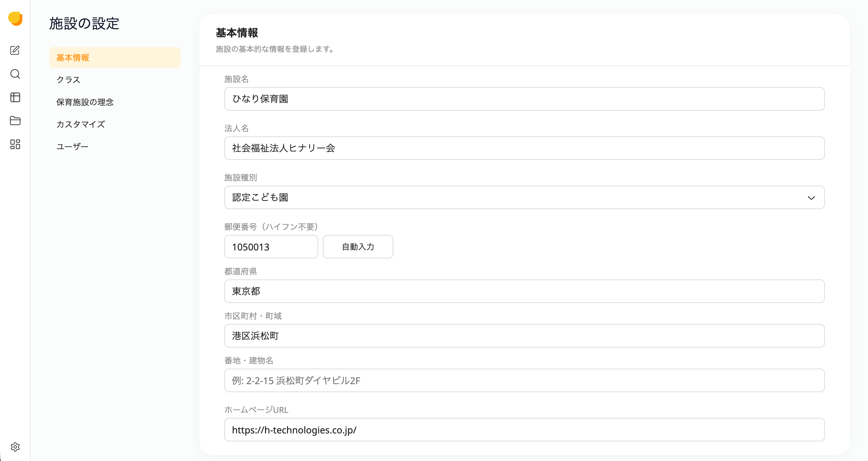Open the dashboard grid icon in sidebar
Image resolution: width=868 pixels, height=461 pixels.
(x=15, y=144)
